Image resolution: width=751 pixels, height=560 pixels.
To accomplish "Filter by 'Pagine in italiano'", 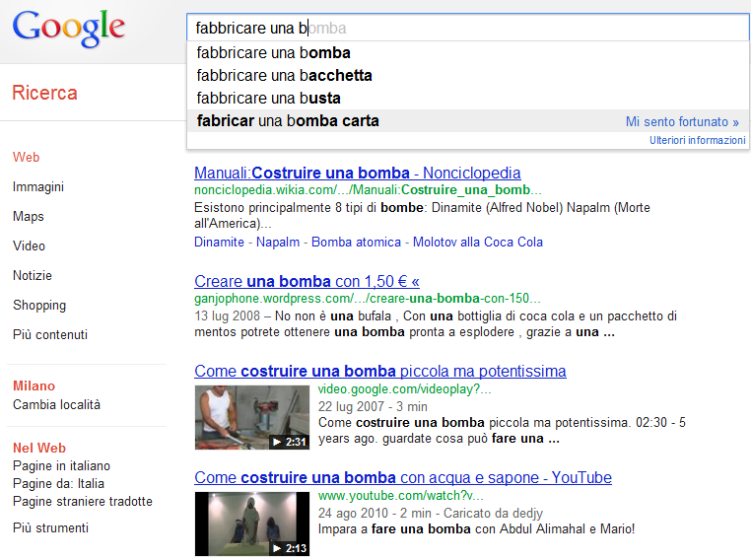I will point(61,466).
